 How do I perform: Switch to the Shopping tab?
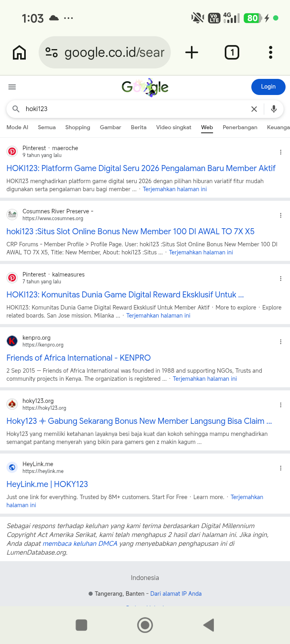tap(78, 127)
